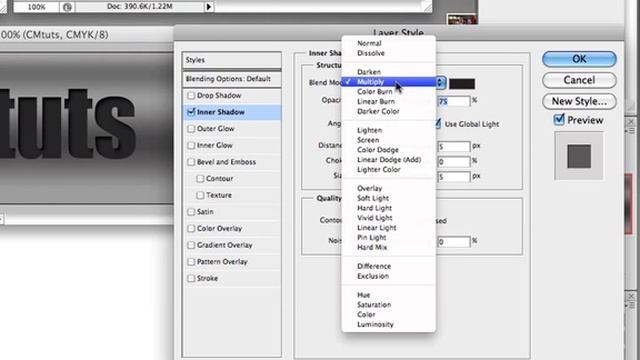The image size is (640, 360).
Task: Choose Color Burn blend mode
Action: tap(389, 91)
